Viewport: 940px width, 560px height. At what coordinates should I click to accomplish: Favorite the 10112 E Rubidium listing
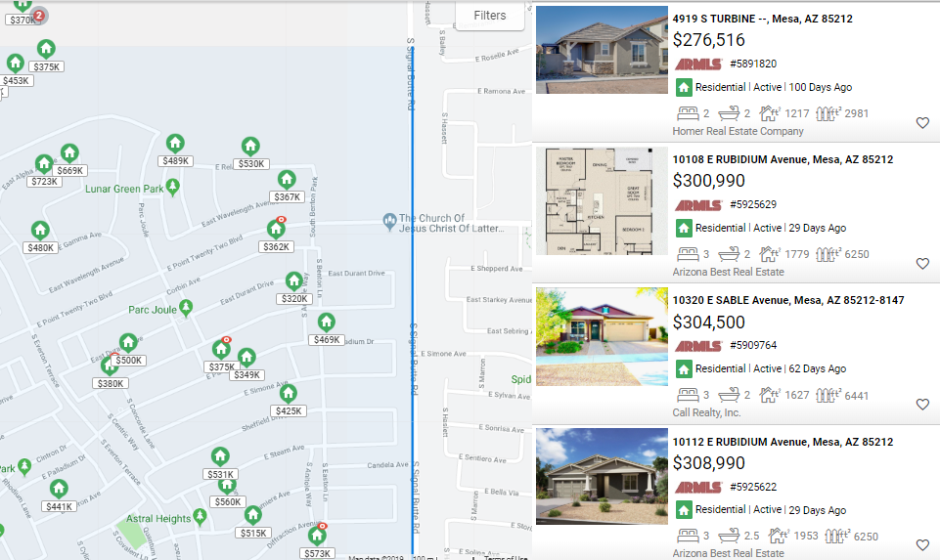tap(922, 545)
